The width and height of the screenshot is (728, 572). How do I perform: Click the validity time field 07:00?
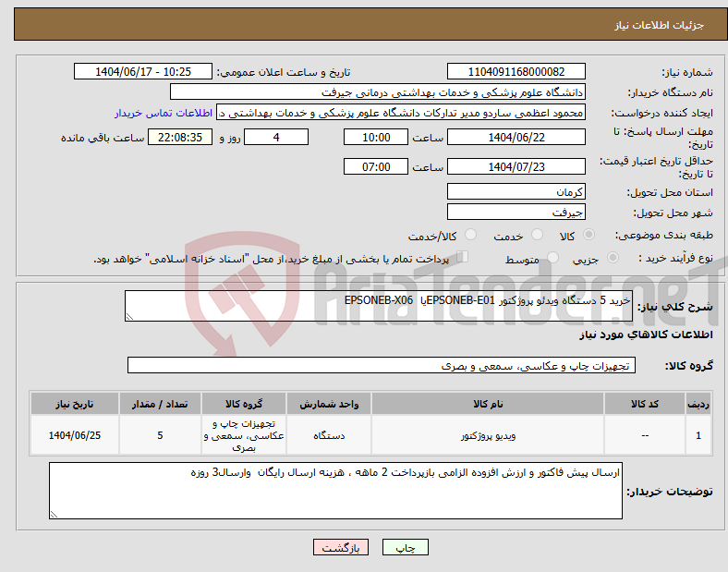tap(376, 166)
